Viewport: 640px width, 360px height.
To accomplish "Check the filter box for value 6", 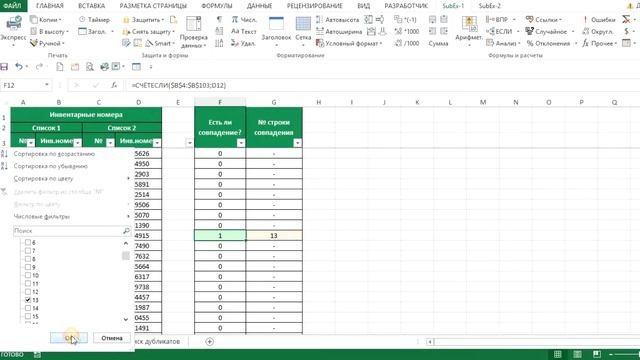I will click(28, 242).
